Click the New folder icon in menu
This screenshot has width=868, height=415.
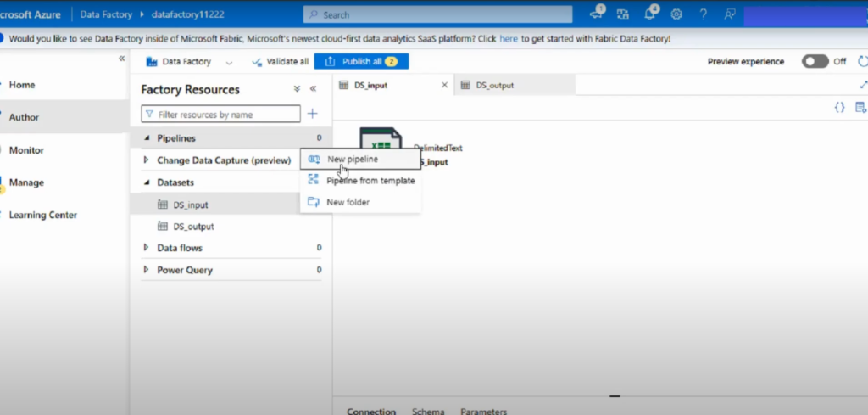pos(314,202)
